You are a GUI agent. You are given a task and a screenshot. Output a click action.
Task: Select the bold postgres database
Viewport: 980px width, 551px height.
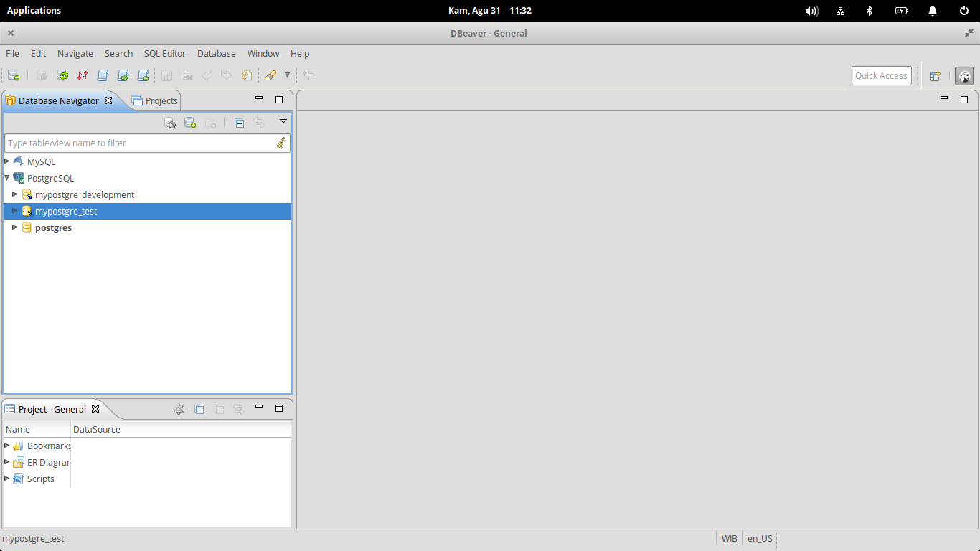[x=53, y=227]
